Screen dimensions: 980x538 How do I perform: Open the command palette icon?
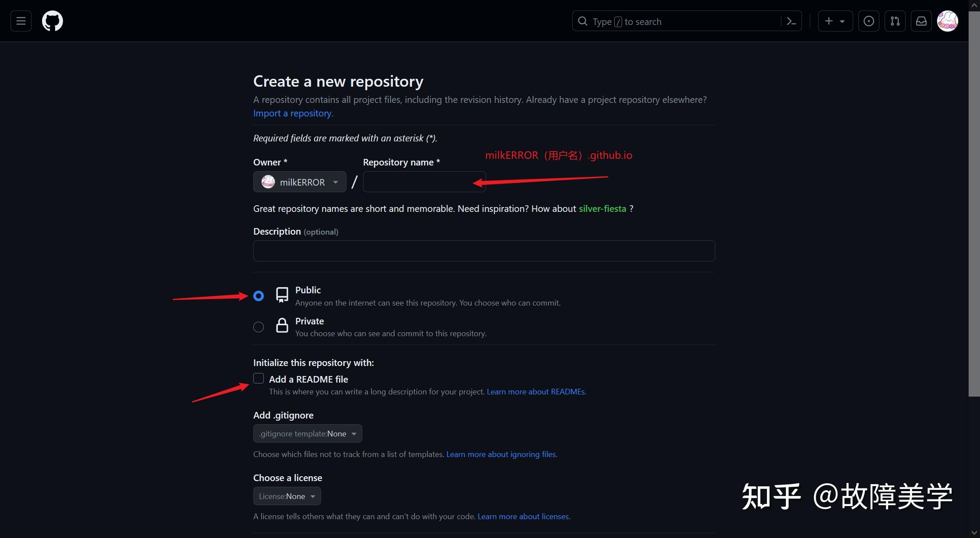click(x=791, y=21)
